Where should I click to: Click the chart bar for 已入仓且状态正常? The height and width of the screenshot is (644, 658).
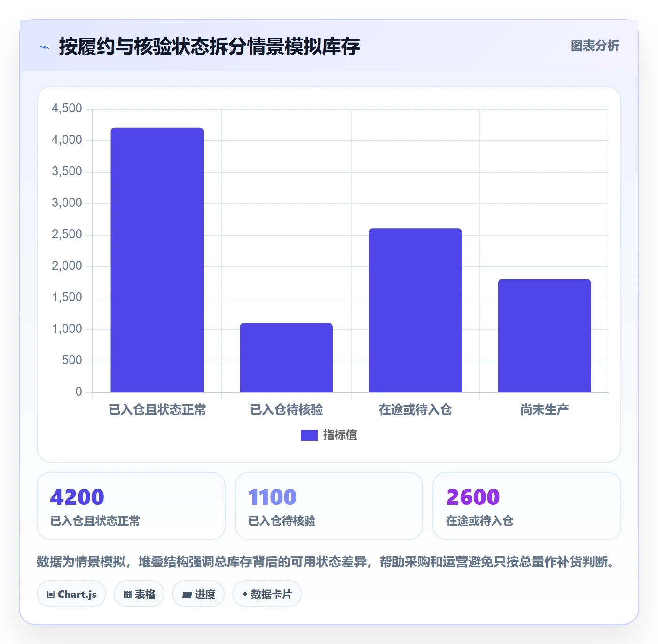click(157, 260)
